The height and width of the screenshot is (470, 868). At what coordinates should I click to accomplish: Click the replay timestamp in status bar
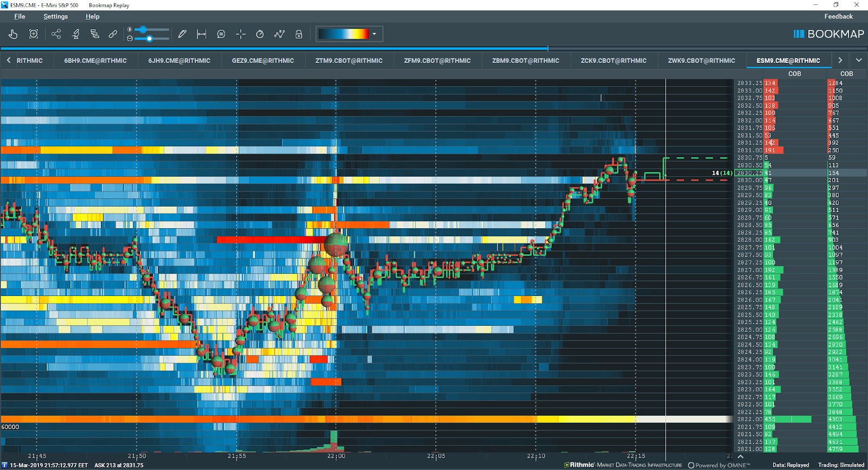[x=49, y=465]
